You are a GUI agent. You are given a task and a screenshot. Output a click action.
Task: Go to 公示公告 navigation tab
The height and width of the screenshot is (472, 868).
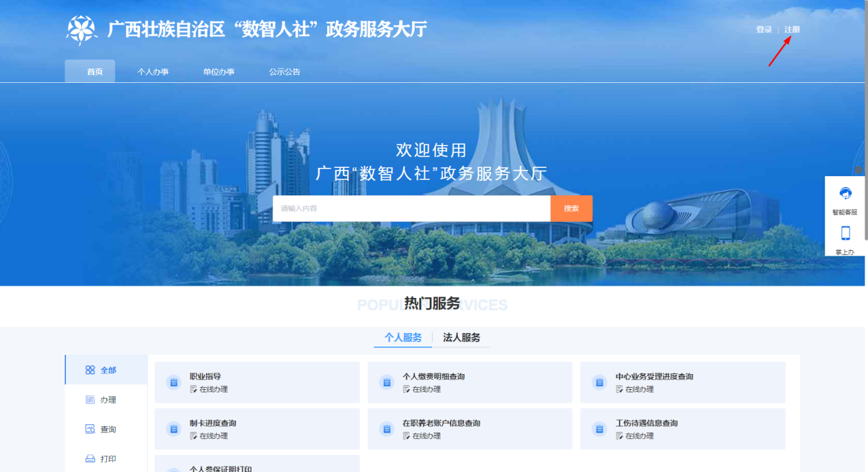click(285, 72)
